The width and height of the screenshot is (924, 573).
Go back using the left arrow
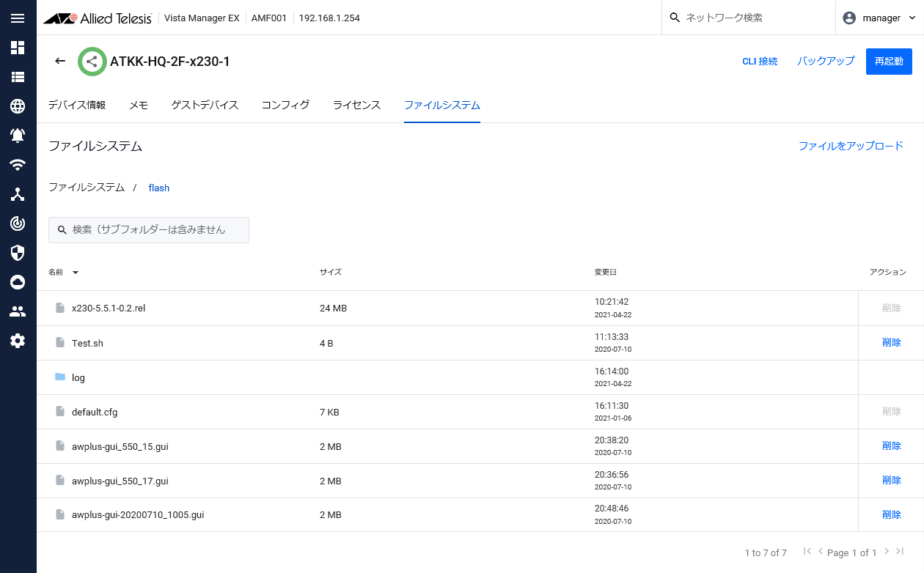pos(60,61)
